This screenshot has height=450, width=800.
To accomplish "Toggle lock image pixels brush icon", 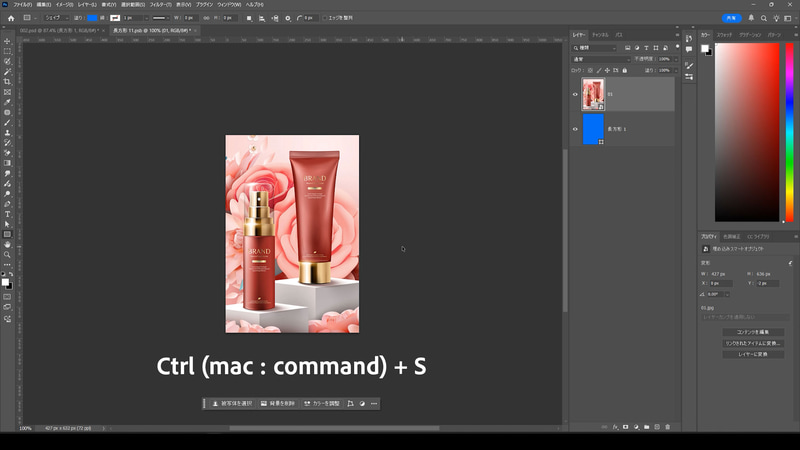I will [x=599, y=70].
